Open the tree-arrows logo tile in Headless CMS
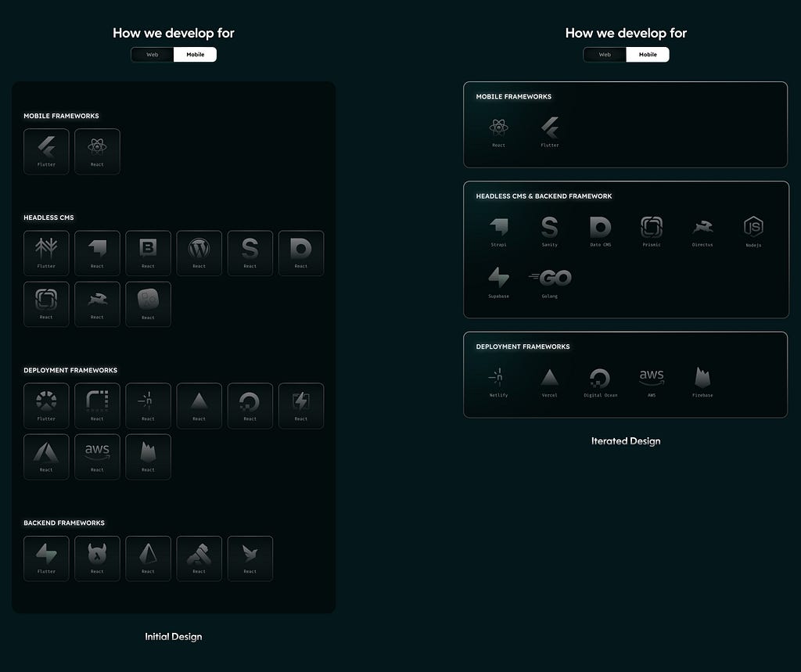 point(46,253)
